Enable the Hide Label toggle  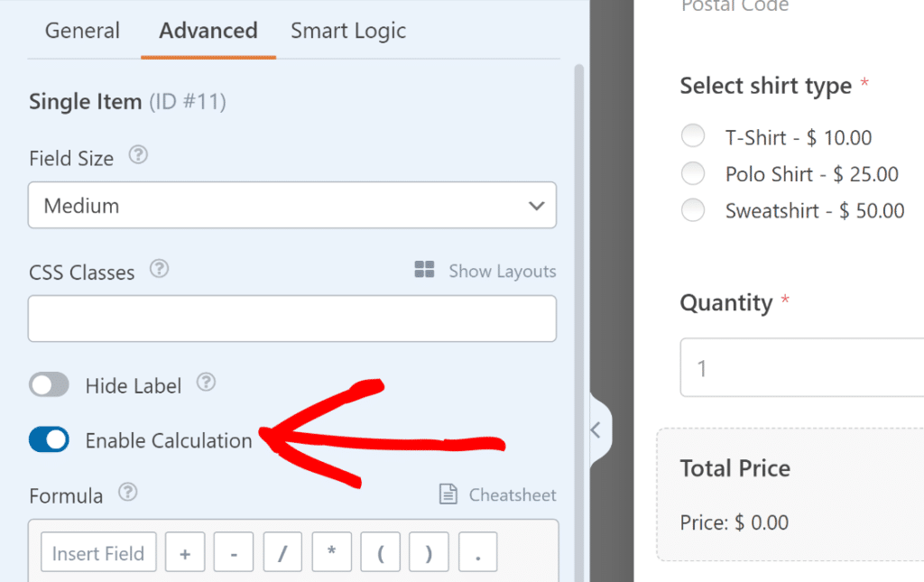49,384
